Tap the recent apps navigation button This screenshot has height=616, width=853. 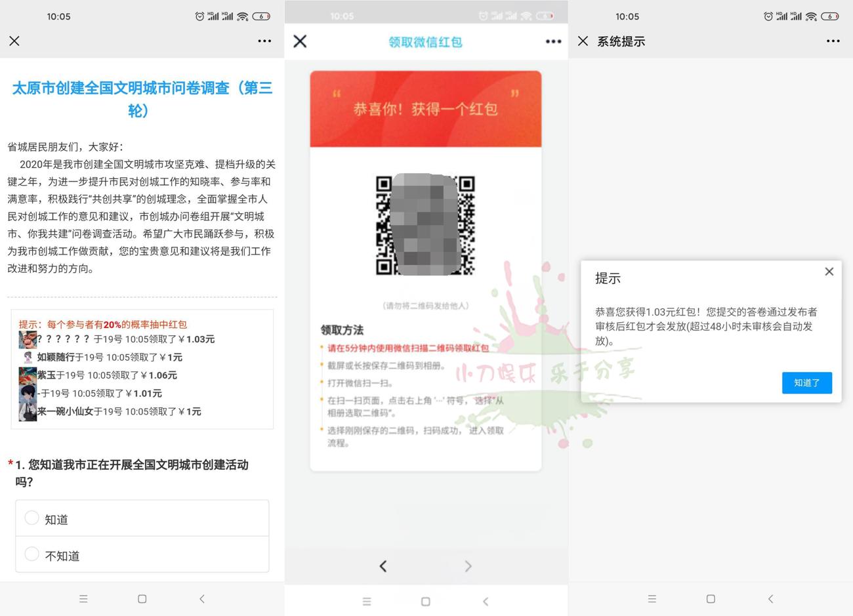(83, 599)
